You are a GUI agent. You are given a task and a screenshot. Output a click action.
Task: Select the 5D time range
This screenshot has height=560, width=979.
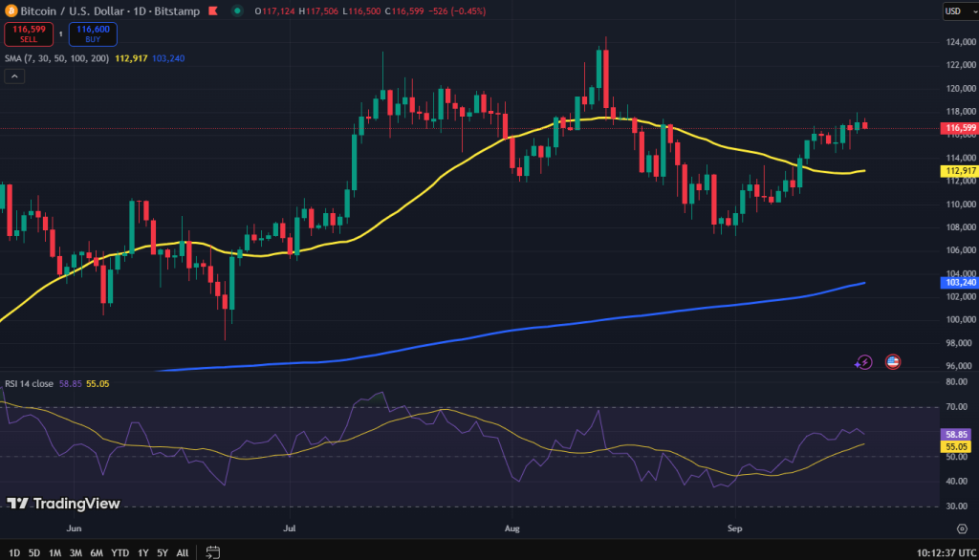(34, 552)
